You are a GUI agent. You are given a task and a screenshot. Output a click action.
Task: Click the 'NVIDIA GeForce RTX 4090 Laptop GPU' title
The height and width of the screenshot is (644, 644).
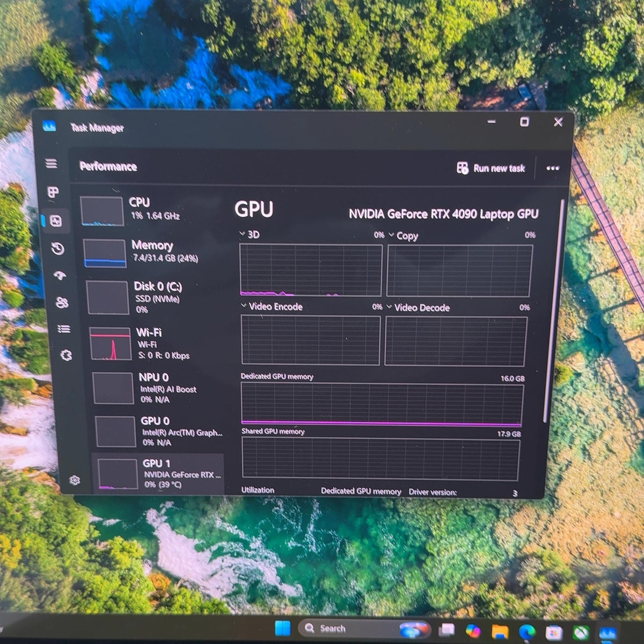pos(443,214)
